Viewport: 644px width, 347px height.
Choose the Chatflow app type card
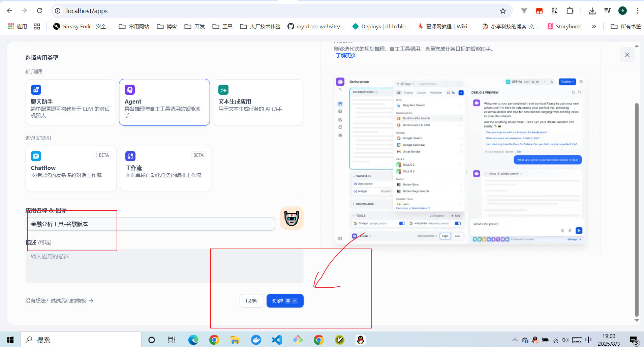click(x=71, y=169)
